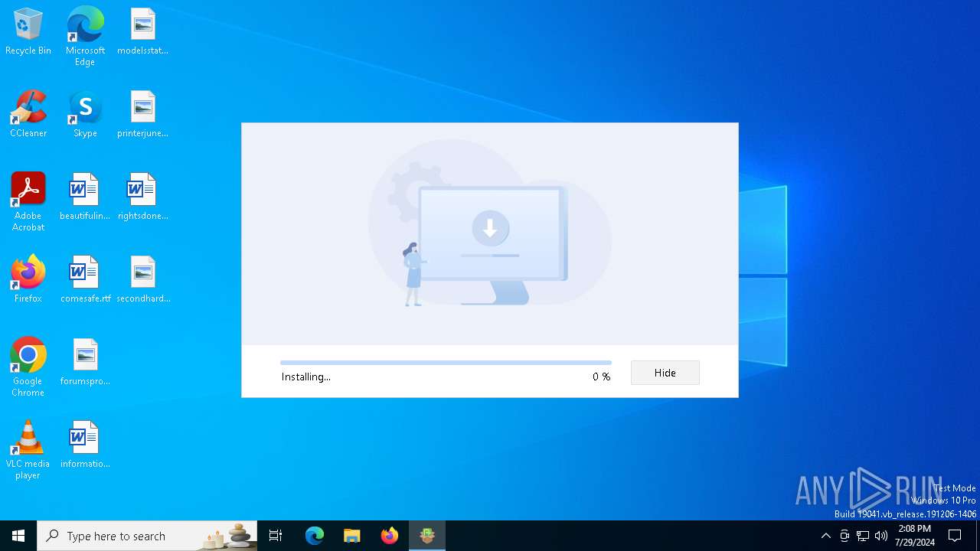The height and width of the screenshot is (551, 980).
Task: Select the CCleaner desktop shortcut
Action: pyautogui.click(x=28, y=115)
